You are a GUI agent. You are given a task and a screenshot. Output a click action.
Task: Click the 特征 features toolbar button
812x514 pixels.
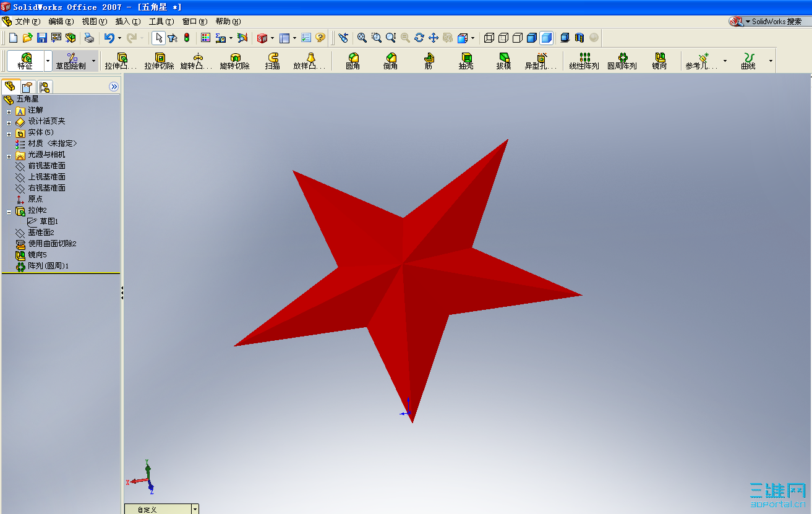(x=25, y=61)
